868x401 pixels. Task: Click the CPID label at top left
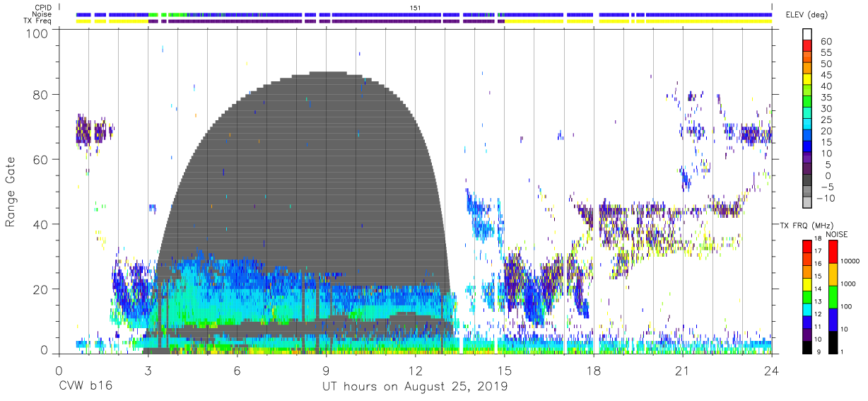coord(42,7)
